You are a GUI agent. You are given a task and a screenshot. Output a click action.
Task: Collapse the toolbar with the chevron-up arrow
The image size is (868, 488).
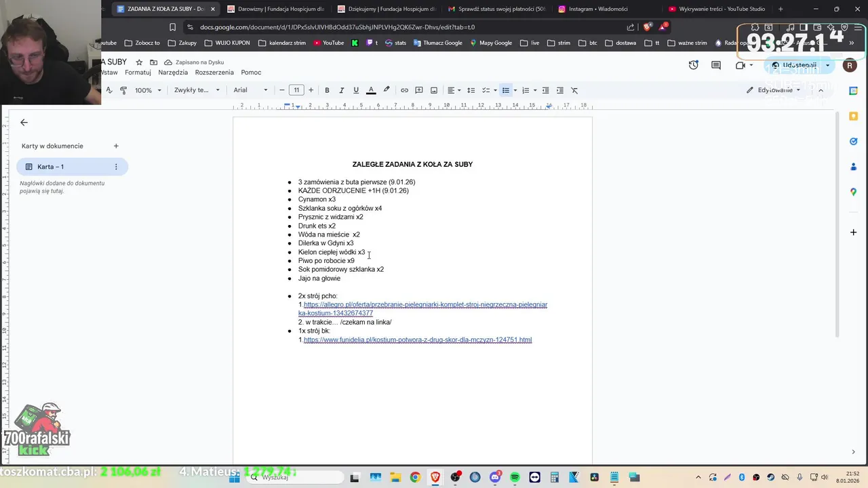click(821, 90)
